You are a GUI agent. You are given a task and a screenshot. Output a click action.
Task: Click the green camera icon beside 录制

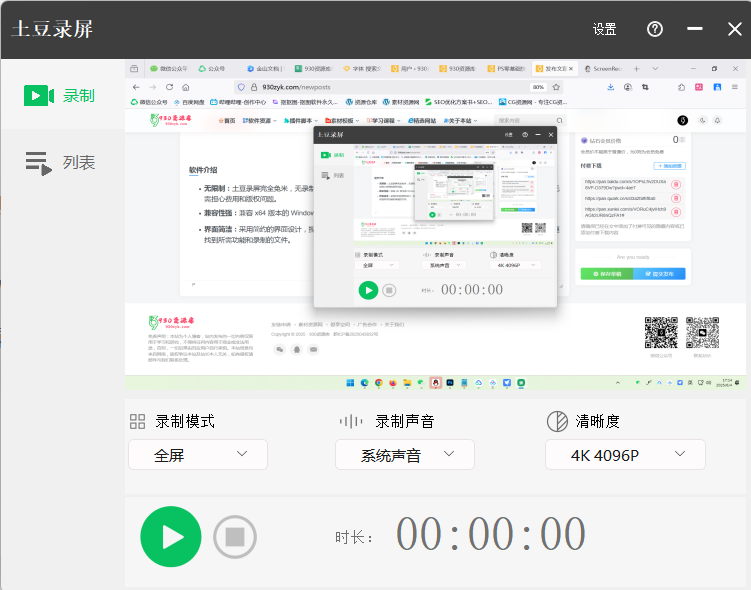pos(39,95)
